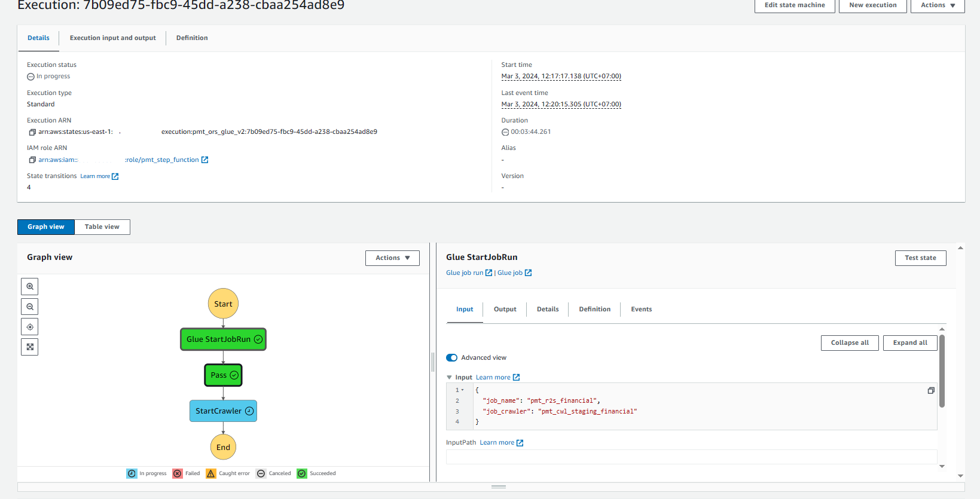Open the Glue job run link
Viewport: 980px width, 499px height.
click(465, 273)
